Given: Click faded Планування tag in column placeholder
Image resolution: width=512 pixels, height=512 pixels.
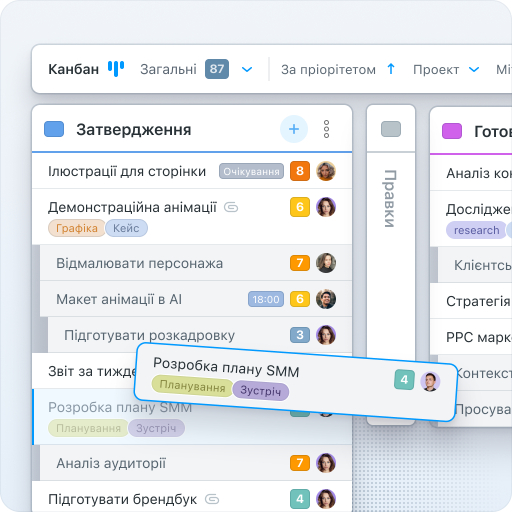Looking at the screenshot, I should [88, 428].
